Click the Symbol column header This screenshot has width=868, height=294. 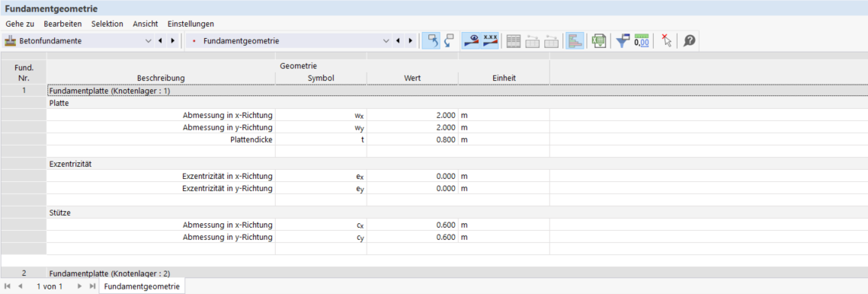point(321,78)
